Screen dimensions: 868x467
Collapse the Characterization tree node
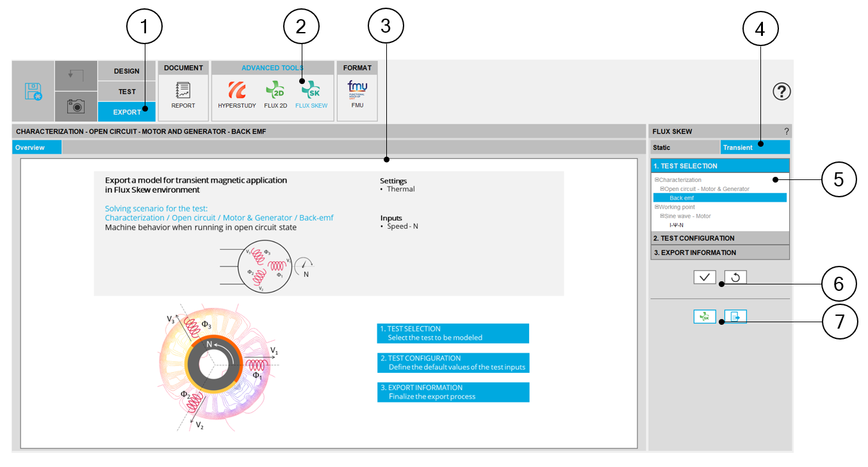[657, 180]
